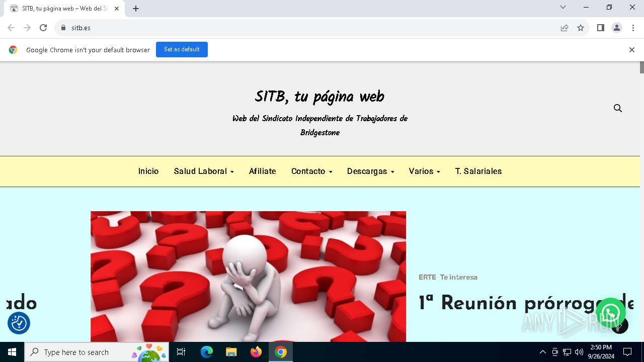This screenshot has width=644, height=362.
Task: View site information lock icon
Action: pos(63,28)
